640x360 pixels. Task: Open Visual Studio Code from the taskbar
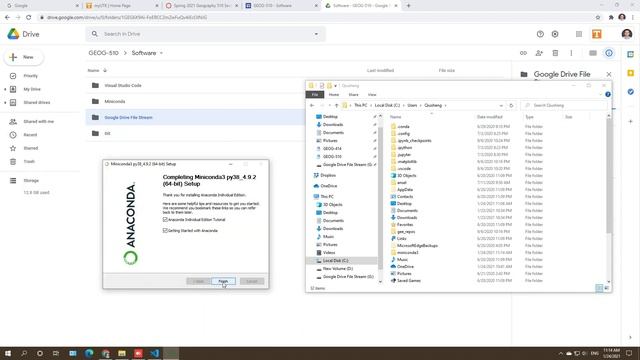coord(154,353)
